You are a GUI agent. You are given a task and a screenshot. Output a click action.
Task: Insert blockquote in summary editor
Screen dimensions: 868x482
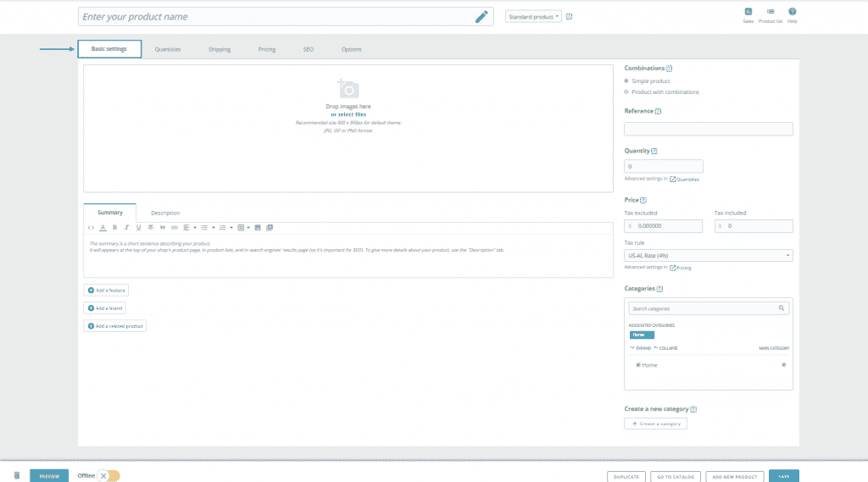pyautogui.click(x=162, y=227)
